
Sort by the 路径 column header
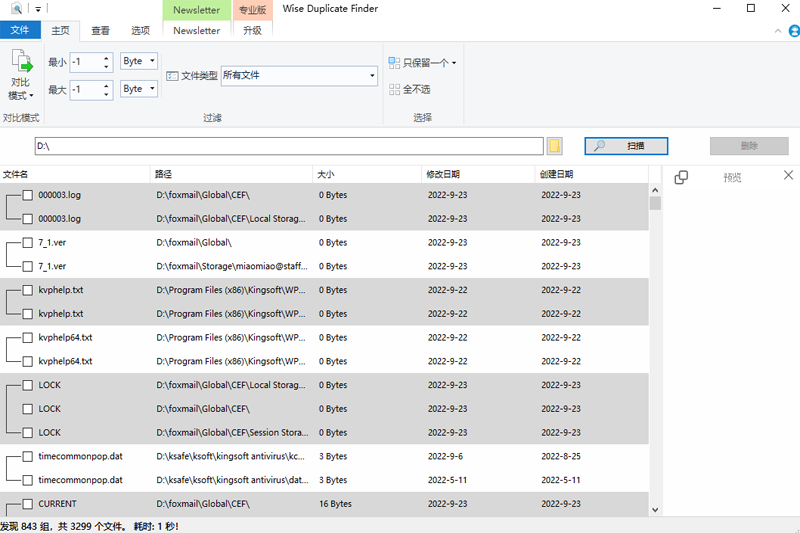[231, 174]
